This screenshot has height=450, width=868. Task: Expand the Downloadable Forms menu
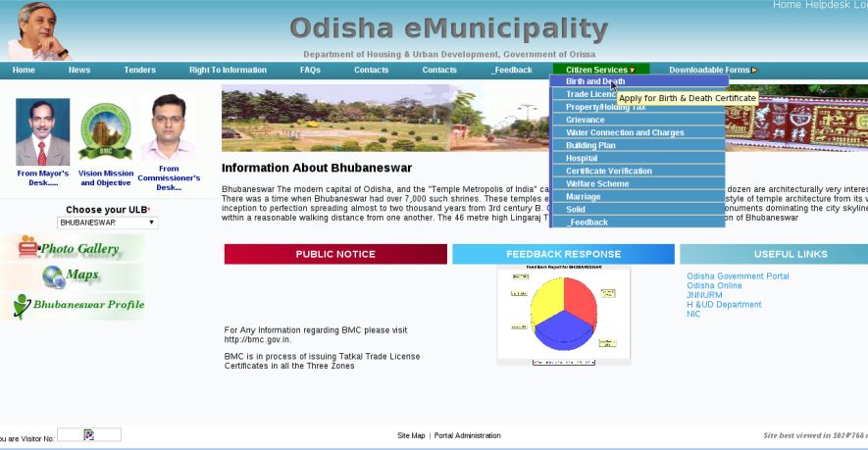coord(713,71)
